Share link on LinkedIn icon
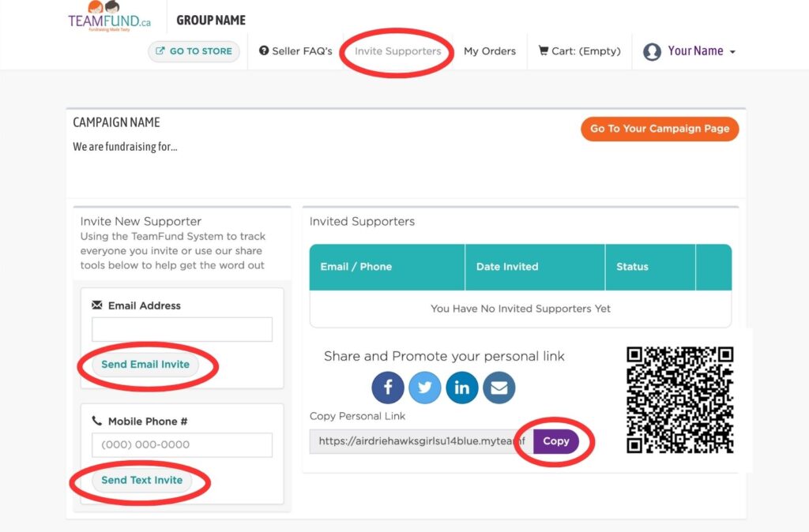This screenshot has width=809, height=532. click(462, 388)
